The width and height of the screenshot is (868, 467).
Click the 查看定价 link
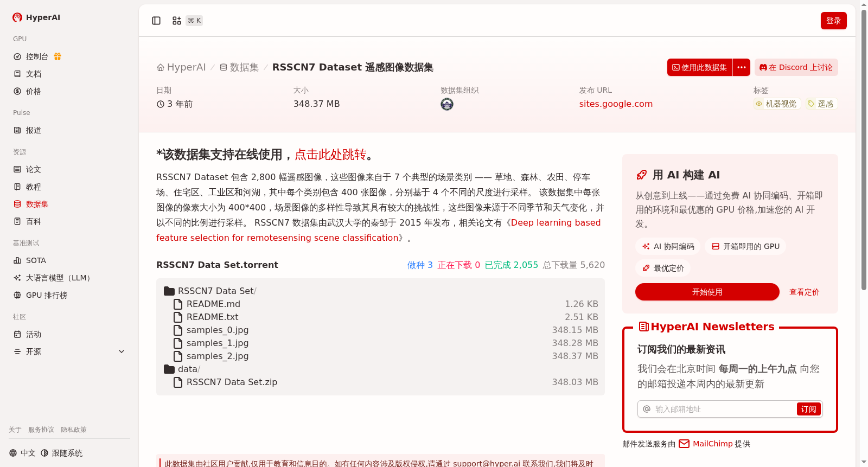click(x=804, y=292)
